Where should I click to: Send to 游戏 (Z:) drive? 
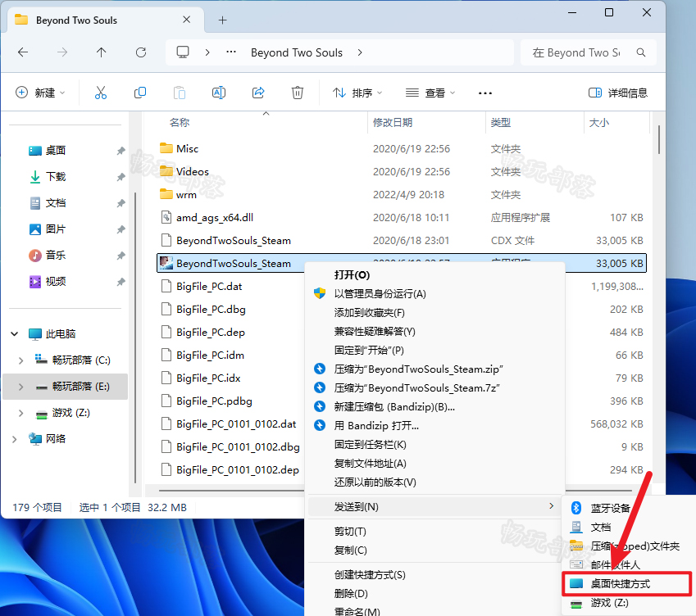pyautogui.click(x=628, y=603)
